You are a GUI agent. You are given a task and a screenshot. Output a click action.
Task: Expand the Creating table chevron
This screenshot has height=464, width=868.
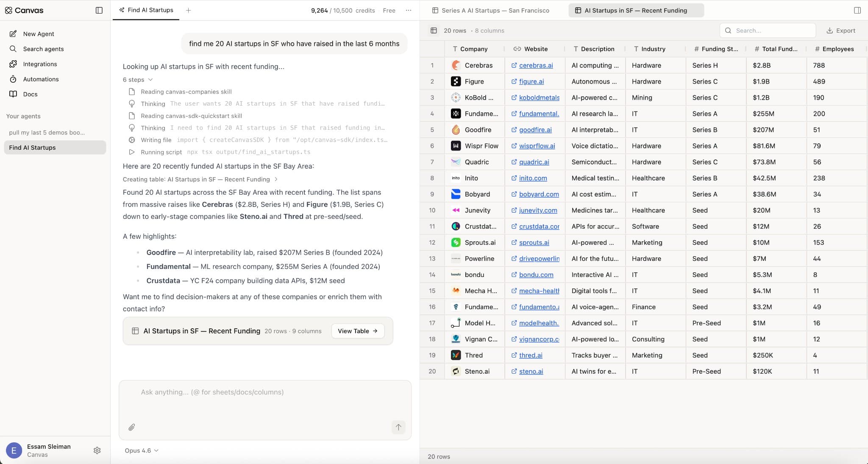(275, 179)
